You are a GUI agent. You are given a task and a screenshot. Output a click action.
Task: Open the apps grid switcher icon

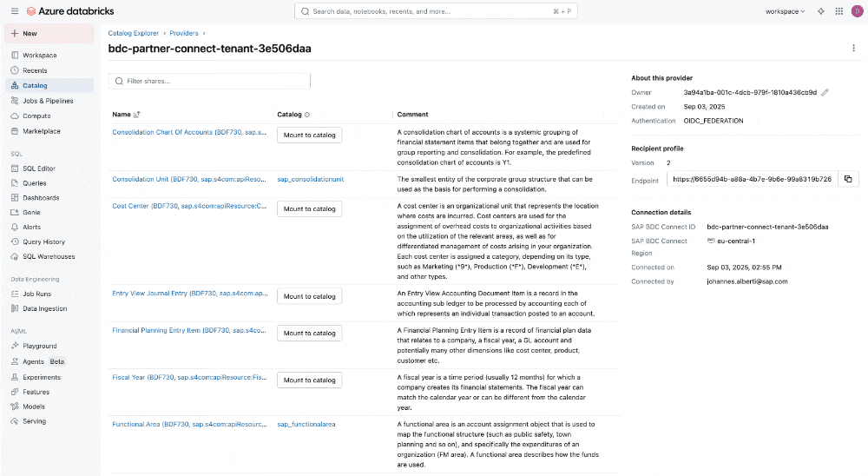point(838,11)
